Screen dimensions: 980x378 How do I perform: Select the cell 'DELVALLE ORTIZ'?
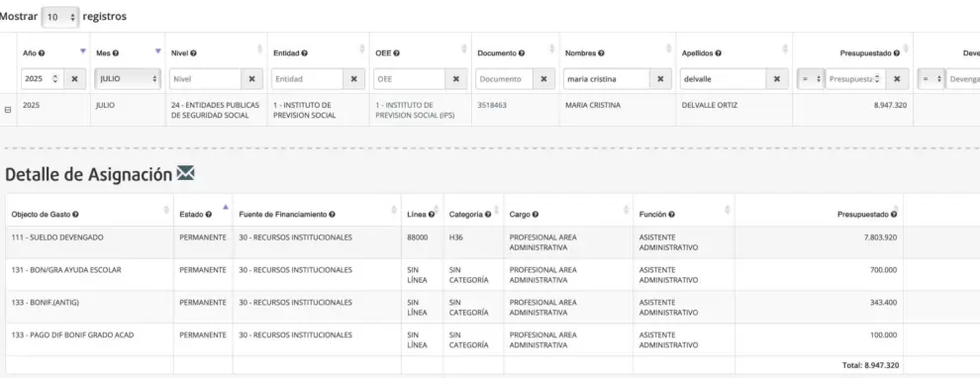click(710, 105)
